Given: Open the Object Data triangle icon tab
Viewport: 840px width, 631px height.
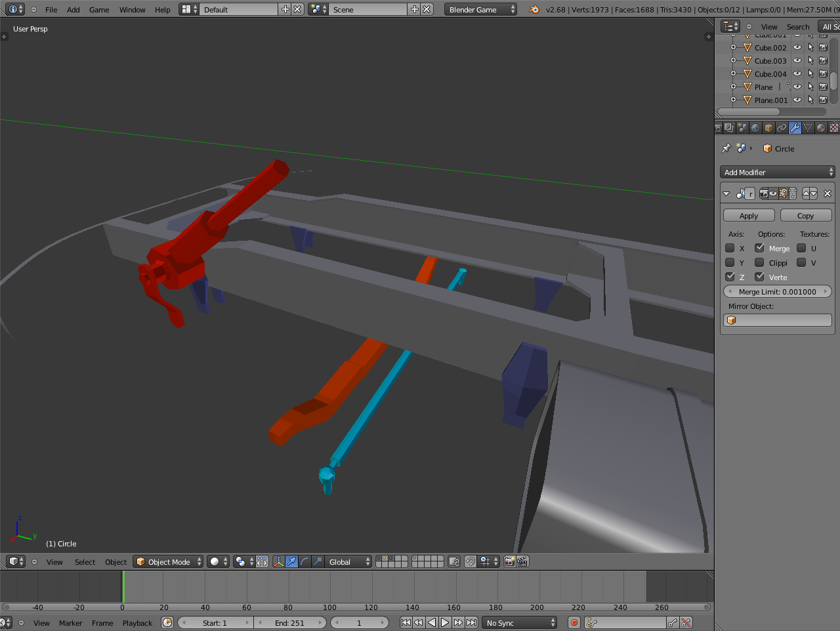Looking at the screenshot, I should pyautogui.click(x=808, y=128).
